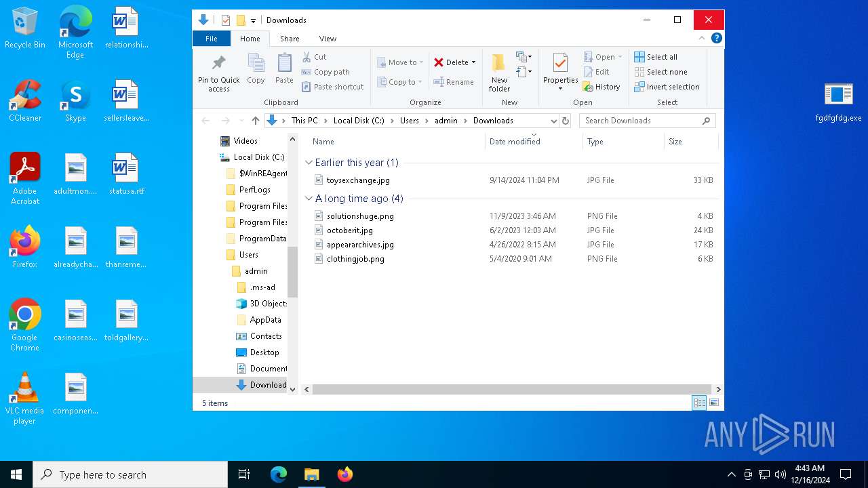
Task: Open Google Chrome desktop shortcut
Action: 25,325
